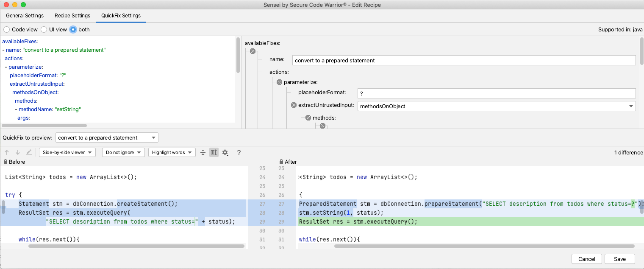Click 'parameterize:' label in UI tree

301,82
